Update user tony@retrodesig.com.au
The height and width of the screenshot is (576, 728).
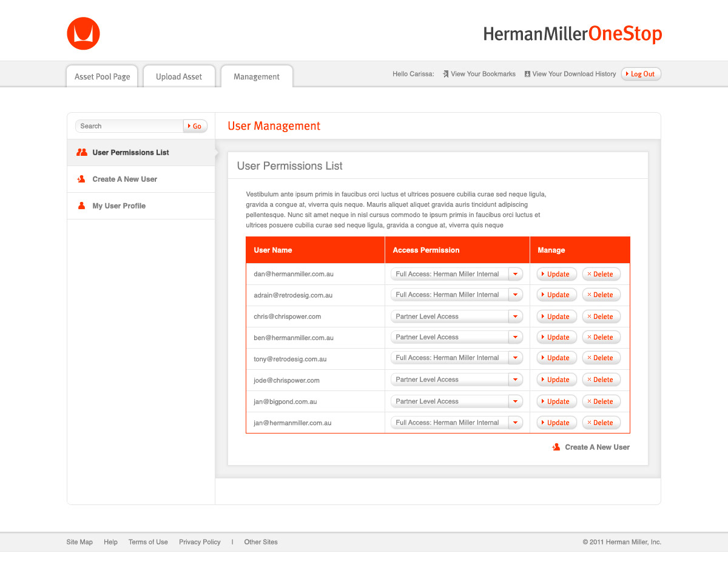(556, 358)
